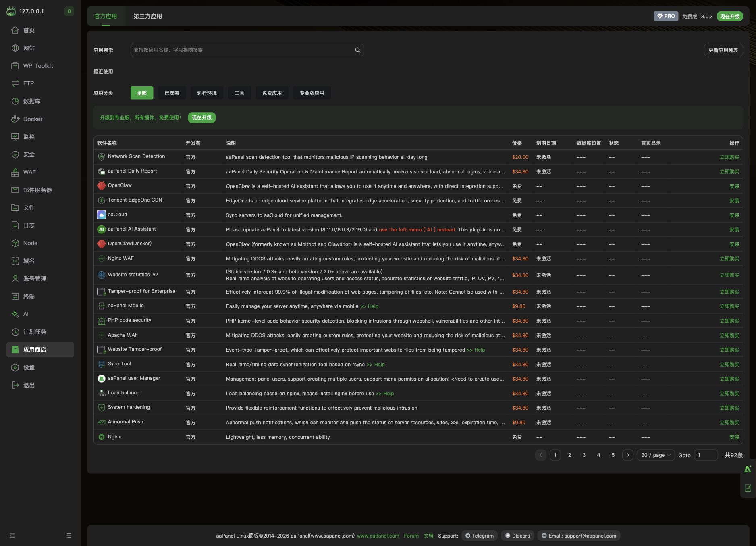Open the 20 / page size dropdown

click(x=656, y=455)
